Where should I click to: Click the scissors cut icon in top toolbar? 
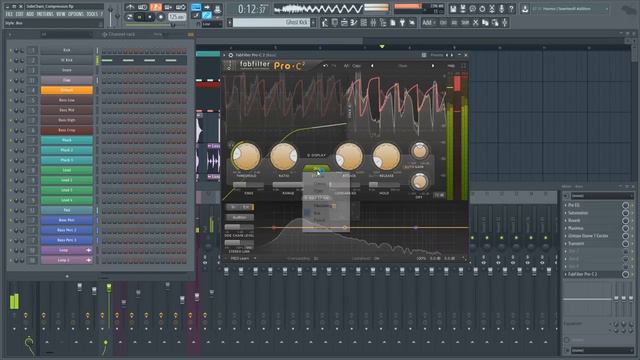click(x=492, y=9)
